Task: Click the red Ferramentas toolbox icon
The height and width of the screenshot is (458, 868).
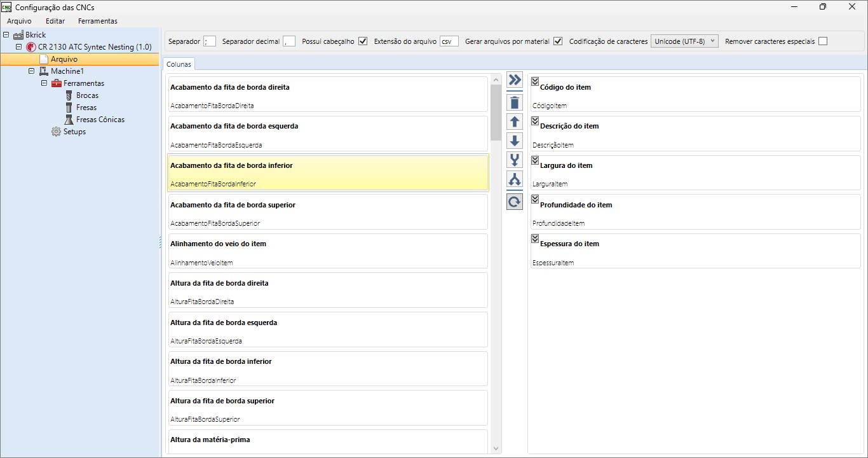Action: (x=57, y=83)
